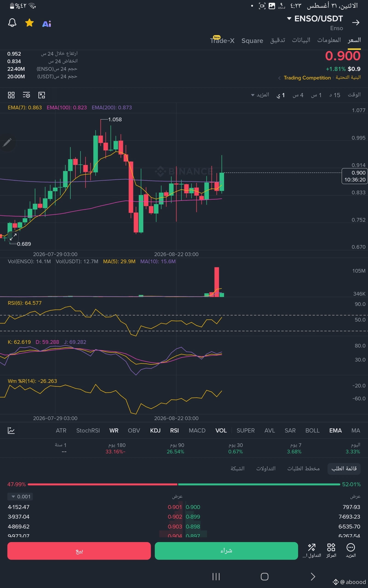Select the 0.903 ask price

pos(175,526)
